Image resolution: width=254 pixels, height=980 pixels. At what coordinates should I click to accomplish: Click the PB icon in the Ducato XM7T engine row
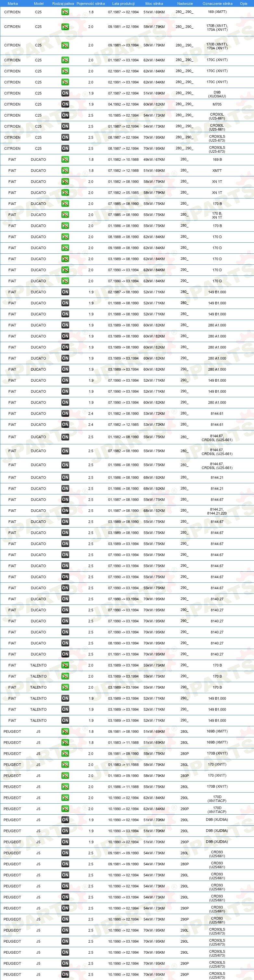pyautogui.click(x=65, y=171)
